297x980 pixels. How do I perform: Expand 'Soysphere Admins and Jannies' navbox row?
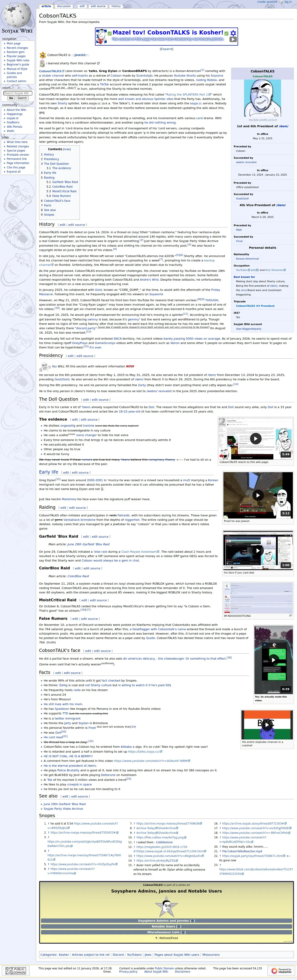pyautogui.click(x=193, y=921)
